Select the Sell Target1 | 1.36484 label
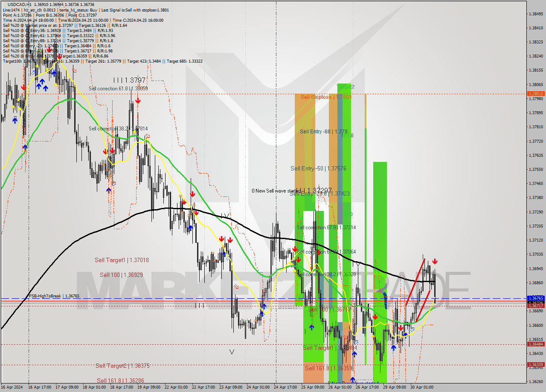The image size is (546, 392). coord(330,348)
